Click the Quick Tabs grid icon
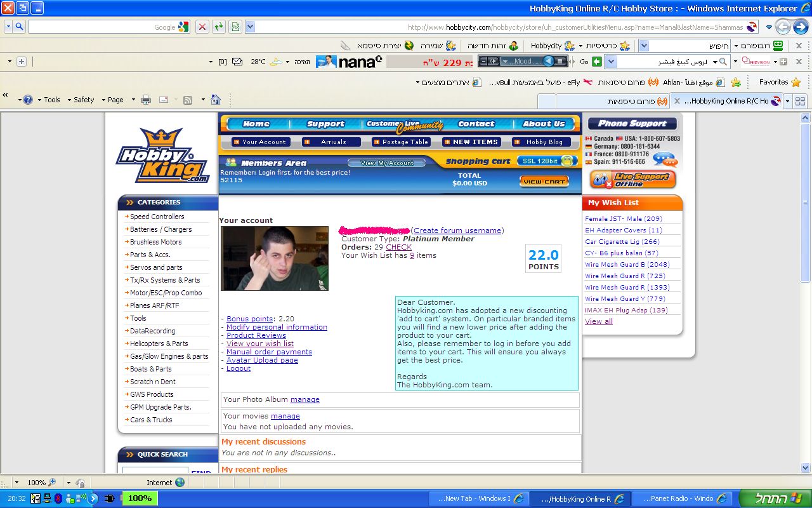The image size is (812, 508). [x=800, y=101]
